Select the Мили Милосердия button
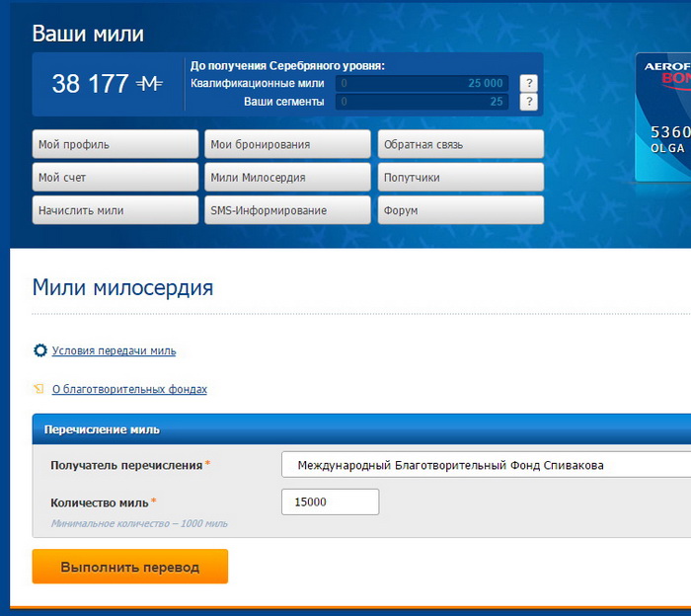Screen dimensions: 691x616 point(287,177)
